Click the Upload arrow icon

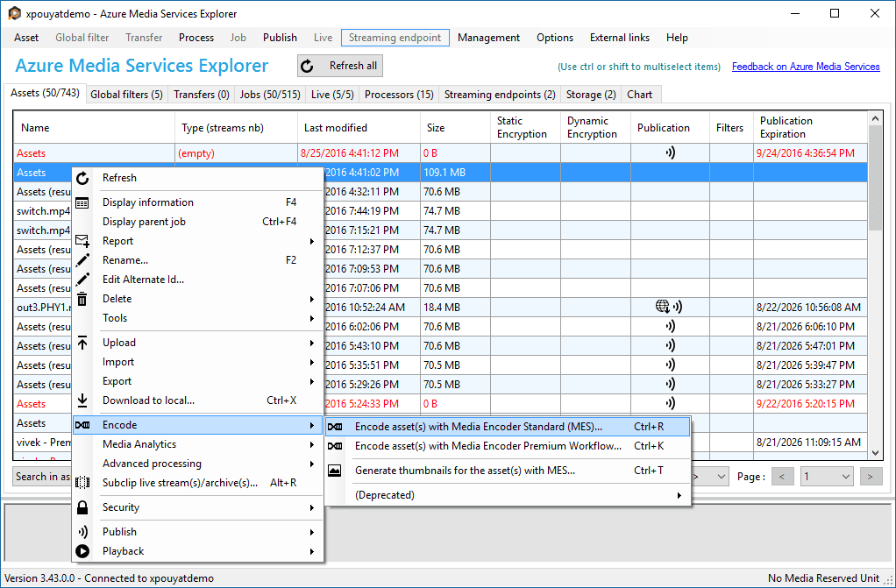click(82, 343)
